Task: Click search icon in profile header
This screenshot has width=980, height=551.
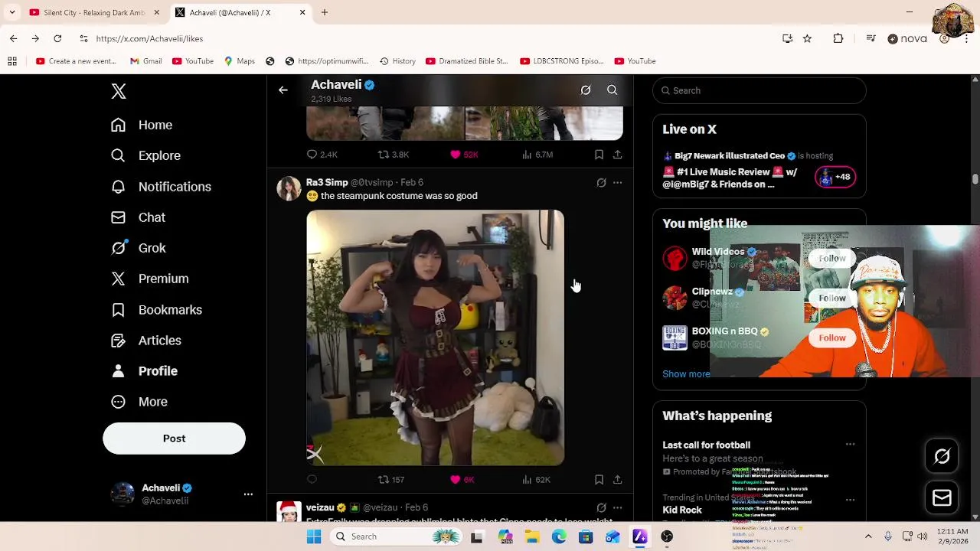Action: [612, 90]
